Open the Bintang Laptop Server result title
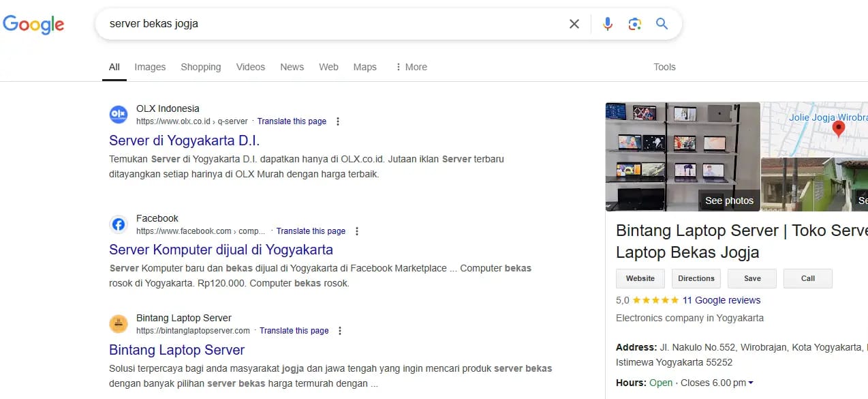This screenshot has height=399, width=868. click(176, 350)
